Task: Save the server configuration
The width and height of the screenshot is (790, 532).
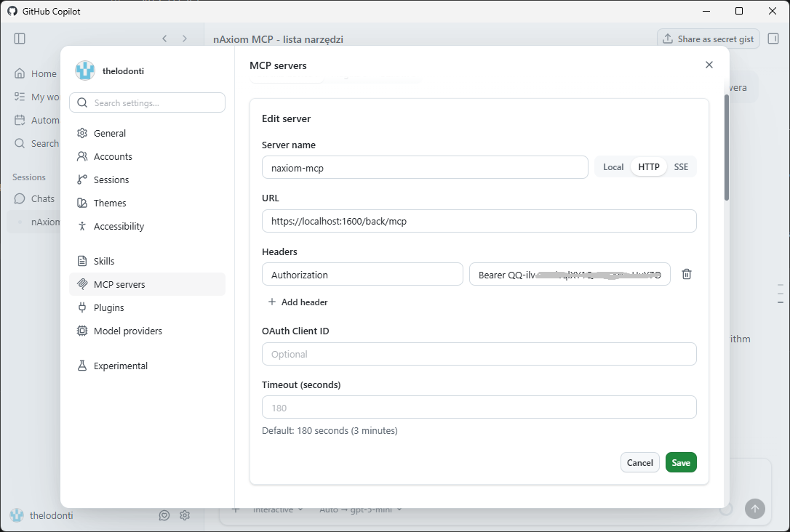Action: (x=681, y=462)
